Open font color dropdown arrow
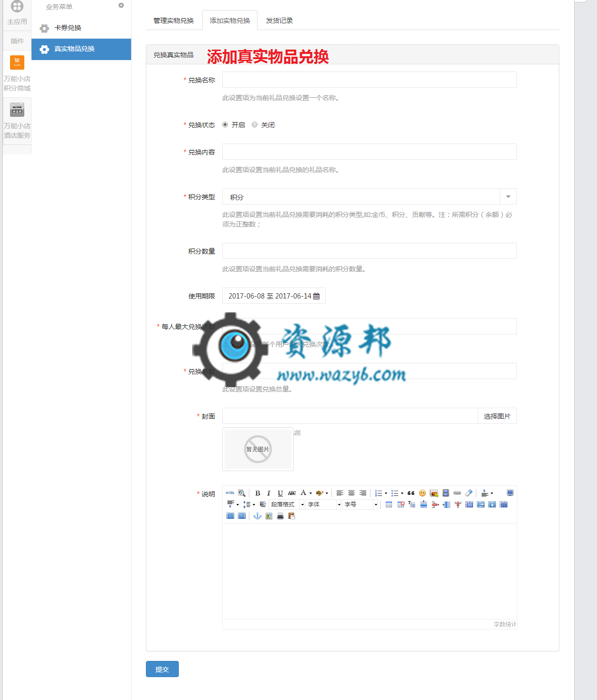The width and height of the screenshot is (597, 700). coord(310,493)
